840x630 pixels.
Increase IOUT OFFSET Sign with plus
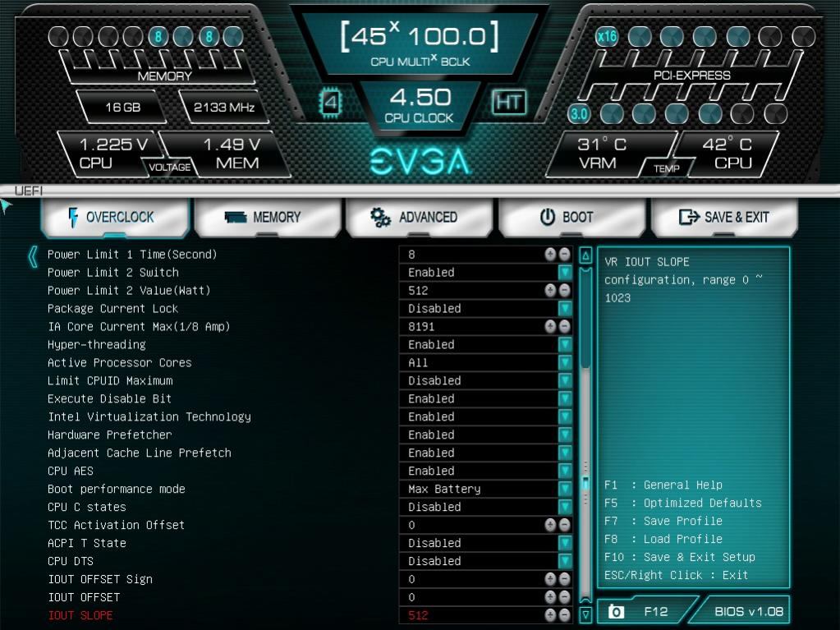click(x=550, y=579)
